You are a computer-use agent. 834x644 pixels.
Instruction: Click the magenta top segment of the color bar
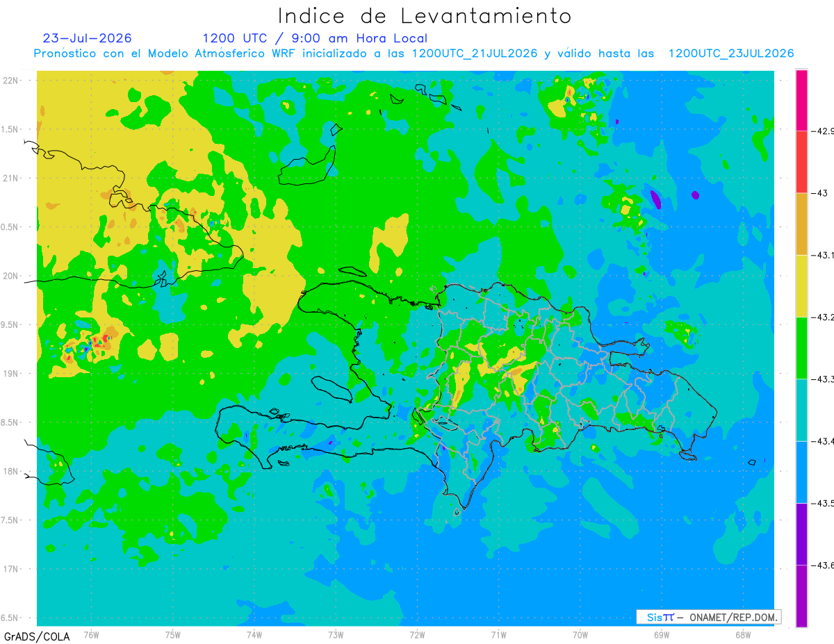coord(801,100)
